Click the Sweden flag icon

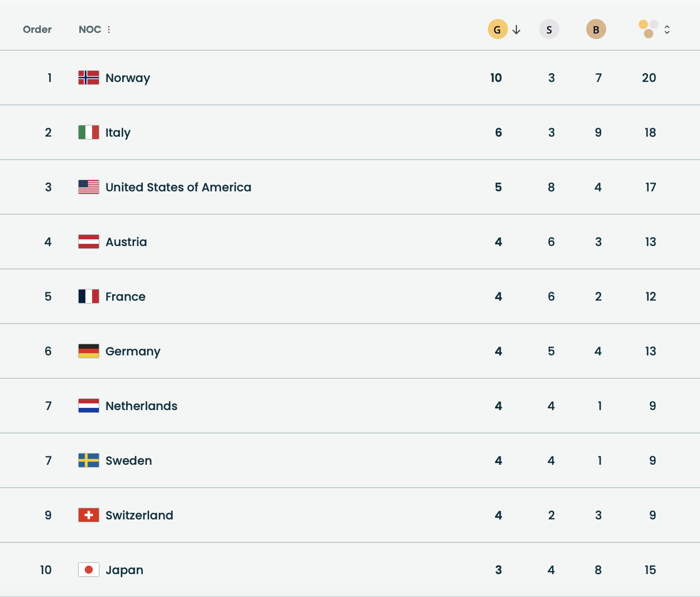pyautogui.click(x=89, y=460)
